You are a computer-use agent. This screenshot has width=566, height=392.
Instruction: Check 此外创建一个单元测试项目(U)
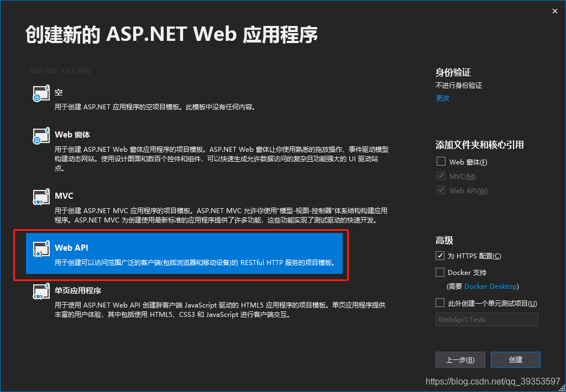pos(439,303)
